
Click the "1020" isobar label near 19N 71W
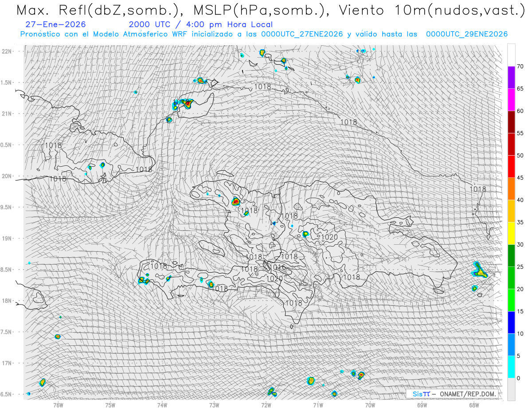(x=329, y=237)
